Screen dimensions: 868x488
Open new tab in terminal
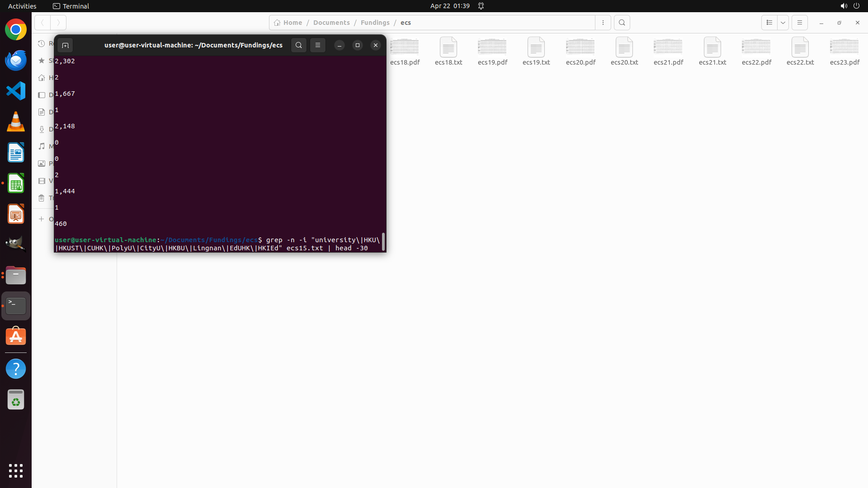pyautogui.click(x=65, y=45)
